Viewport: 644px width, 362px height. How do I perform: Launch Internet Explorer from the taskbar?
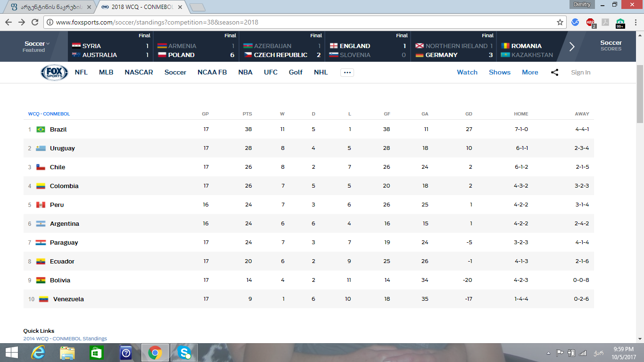(x=38, y=353)
